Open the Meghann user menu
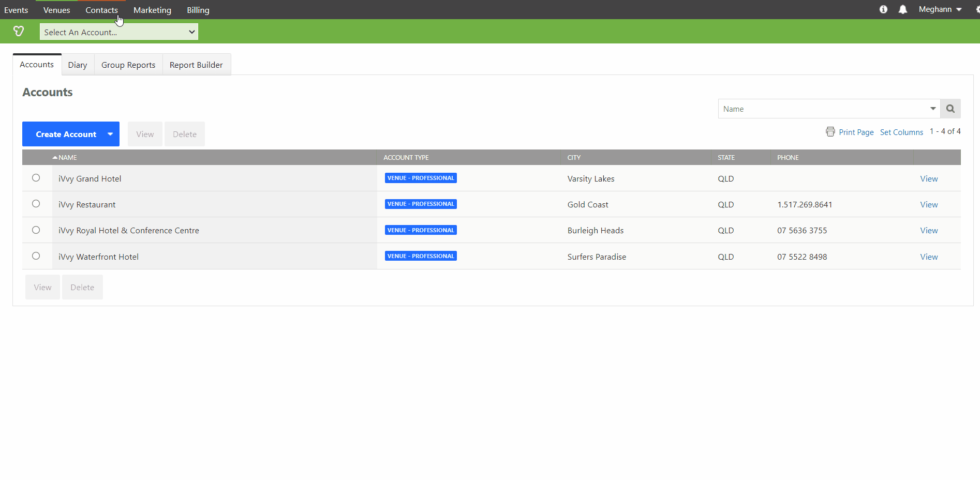This screenshot has width=980, height=480. coord(940,9)
